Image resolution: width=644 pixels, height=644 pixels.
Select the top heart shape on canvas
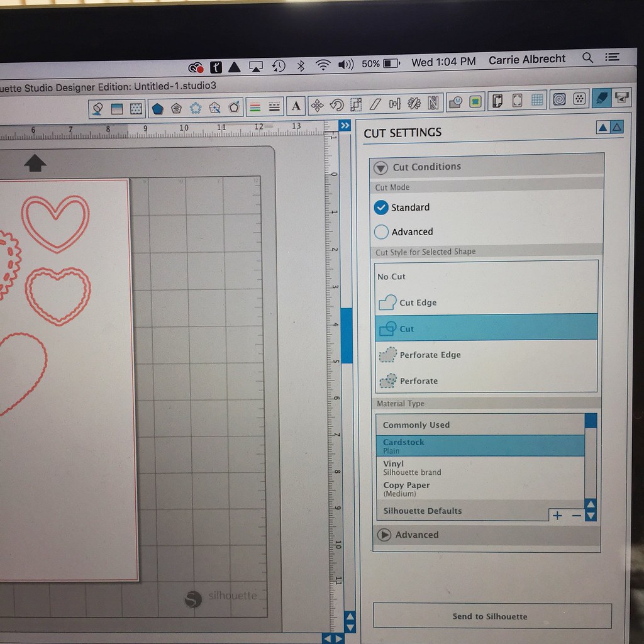[x=55, y=223]
